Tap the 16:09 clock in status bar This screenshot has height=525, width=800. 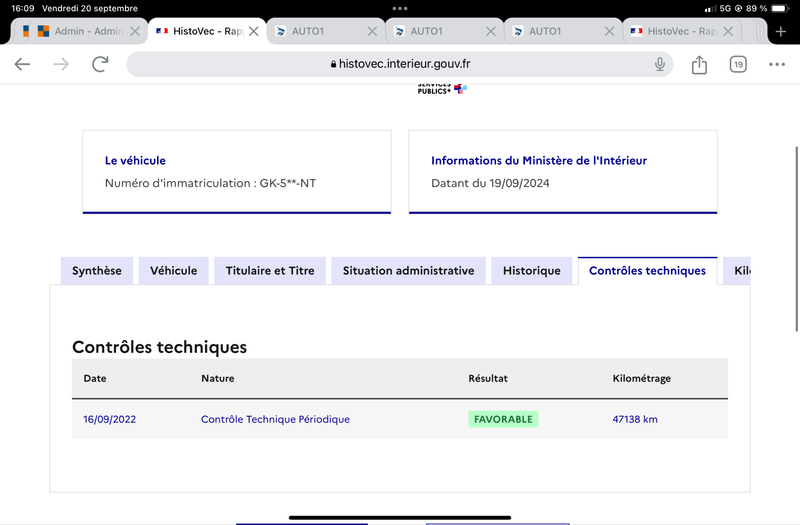pyautogui.click(x=23, y=8)
